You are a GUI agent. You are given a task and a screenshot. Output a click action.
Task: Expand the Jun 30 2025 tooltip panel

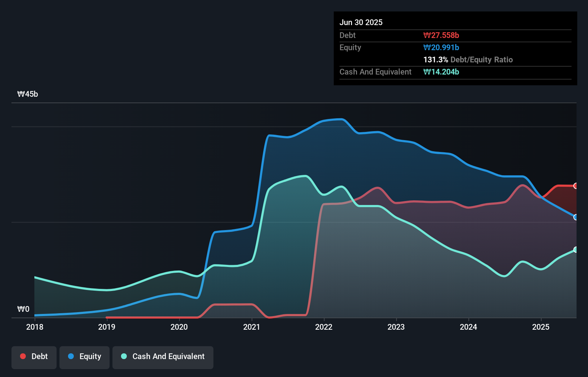pyautogui.click(x=361, y=22)
